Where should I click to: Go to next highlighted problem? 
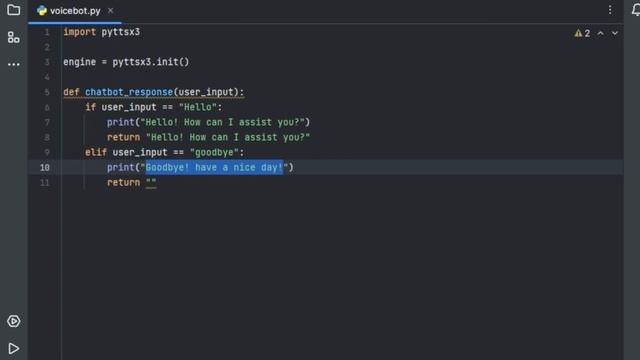pos(615,33)
